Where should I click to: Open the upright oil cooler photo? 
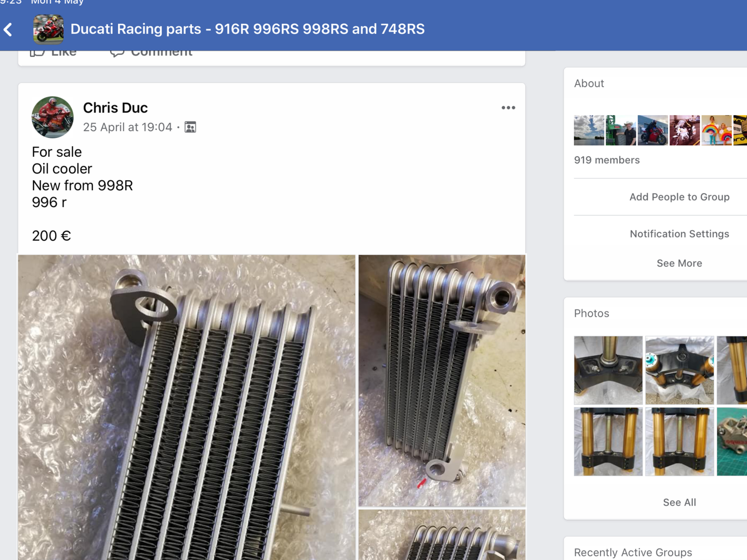(442, 380)
